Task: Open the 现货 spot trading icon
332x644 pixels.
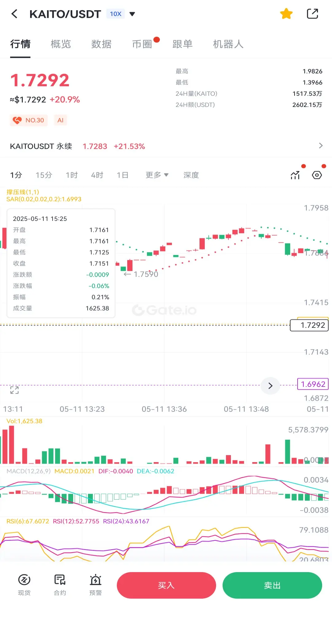Action: coord(24,585)
